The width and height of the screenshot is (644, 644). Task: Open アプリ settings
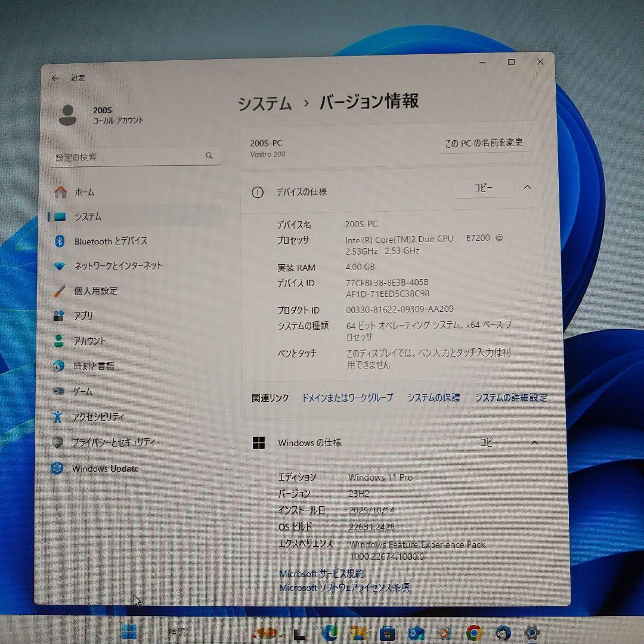click(x=83, y=316)
